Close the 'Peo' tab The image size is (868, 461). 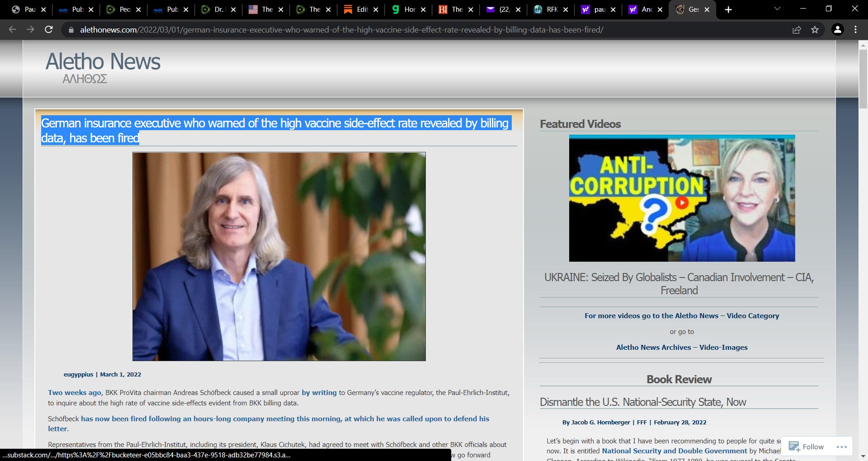point(138,9)
